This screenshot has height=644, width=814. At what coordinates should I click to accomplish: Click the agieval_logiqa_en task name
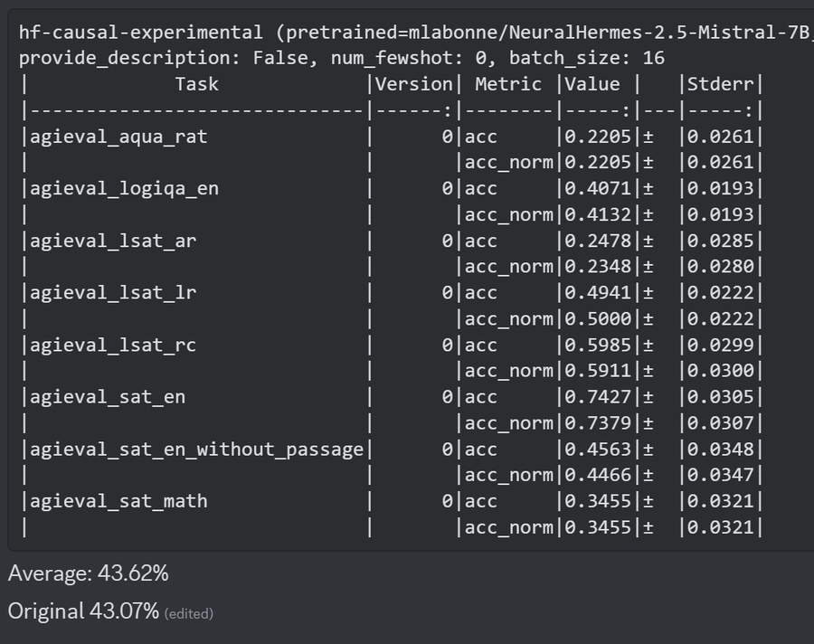pos(124,189)
